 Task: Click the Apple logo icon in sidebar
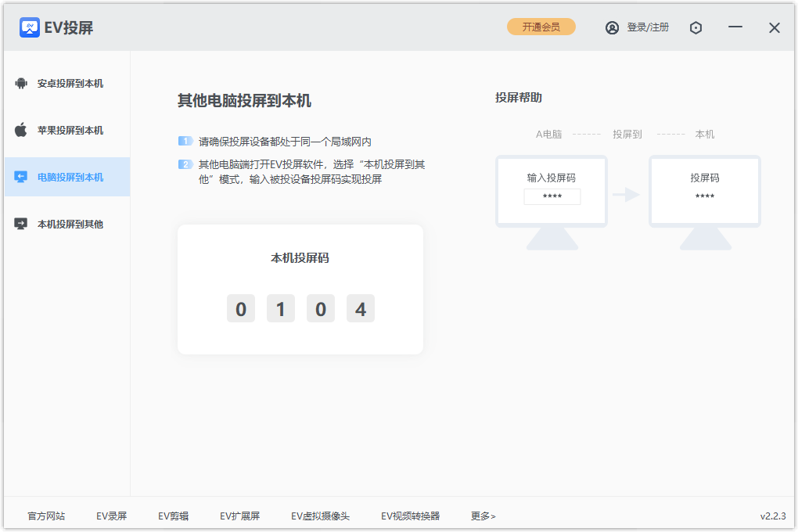pos(21,131)
